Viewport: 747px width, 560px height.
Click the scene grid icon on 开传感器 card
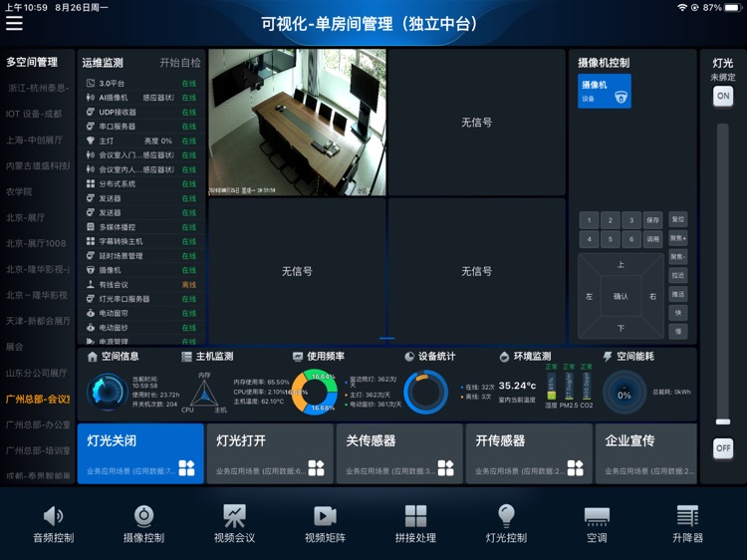click(575, 468)
